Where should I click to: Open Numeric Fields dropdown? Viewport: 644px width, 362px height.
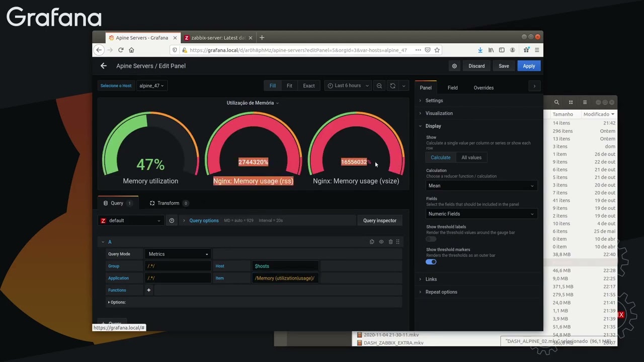pos(481,214)
